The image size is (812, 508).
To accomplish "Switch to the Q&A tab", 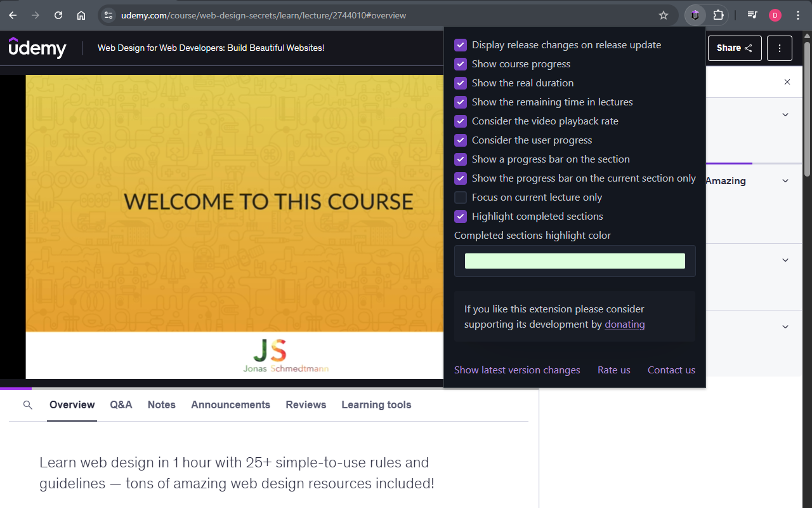I will (x=121, y=404).
